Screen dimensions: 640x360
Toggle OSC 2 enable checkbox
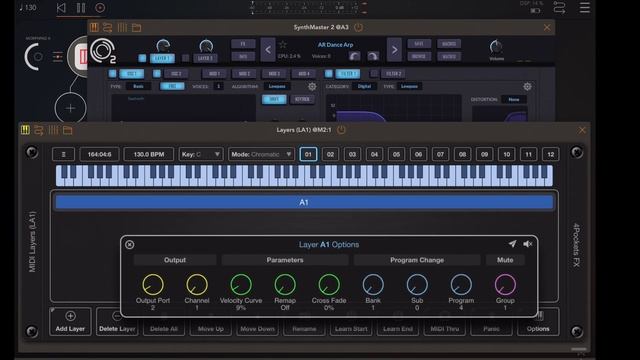pos(157,73)
